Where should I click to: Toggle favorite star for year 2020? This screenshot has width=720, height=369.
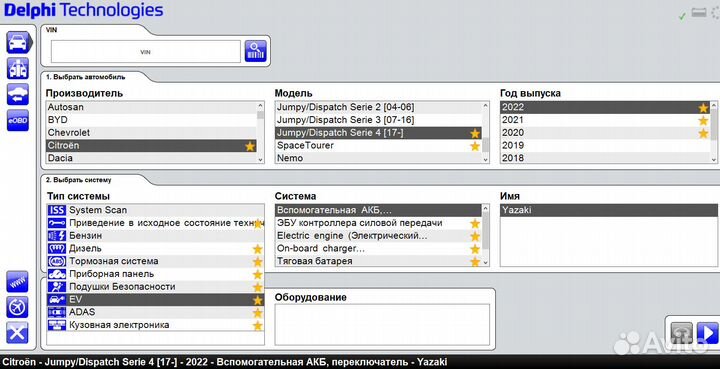click(x=703, y=134)
